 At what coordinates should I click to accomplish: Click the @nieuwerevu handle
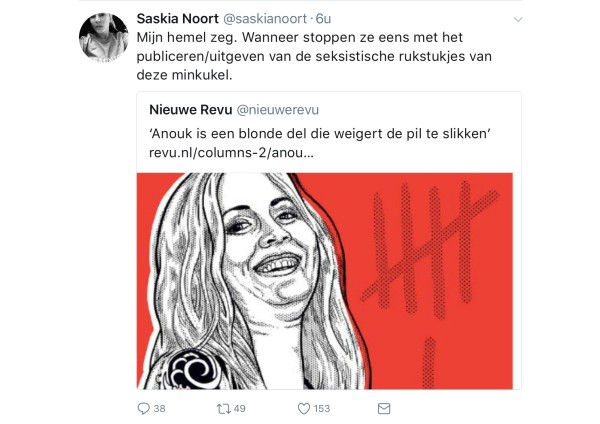coord(277,110)
